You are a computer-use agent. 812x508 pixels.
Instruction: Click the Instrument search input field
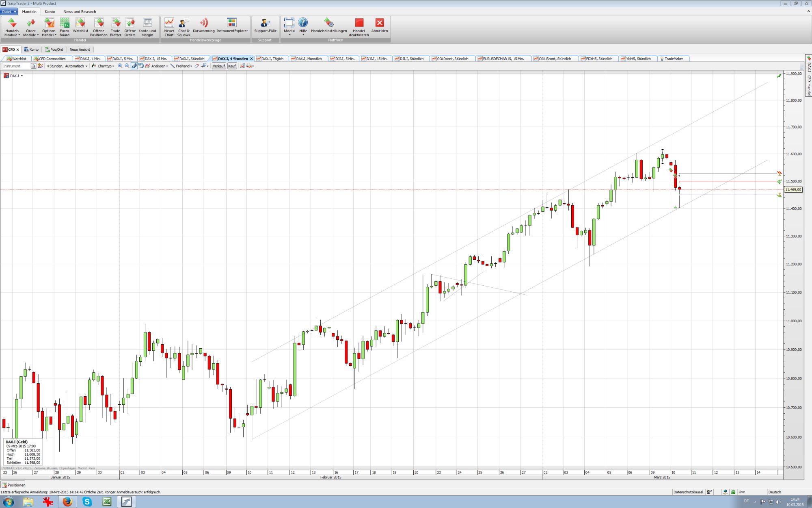click(16, 66)
